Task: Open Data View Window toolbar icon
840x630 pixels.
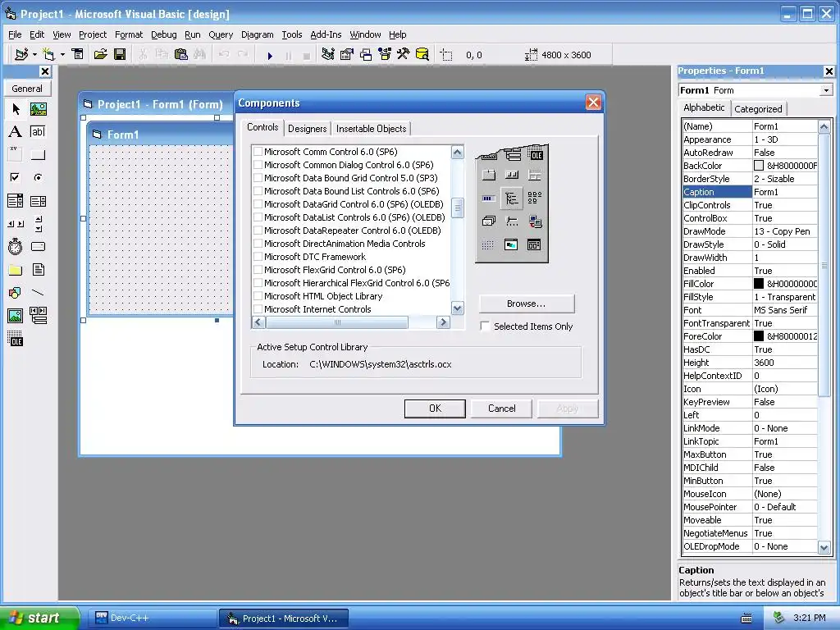Action: 422,54
